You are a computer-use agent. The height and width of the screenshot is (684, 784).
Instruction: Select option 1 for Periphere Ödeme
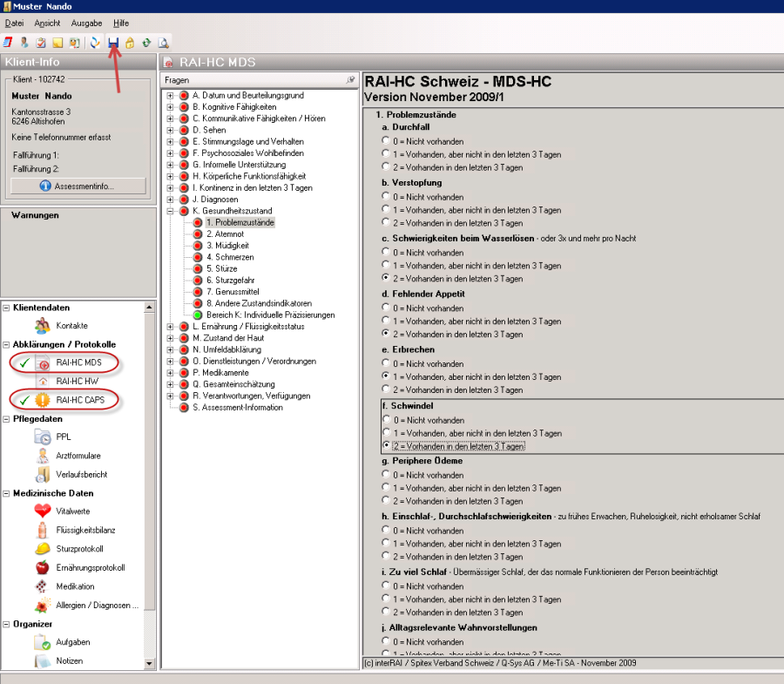click(x=385, y=488)
